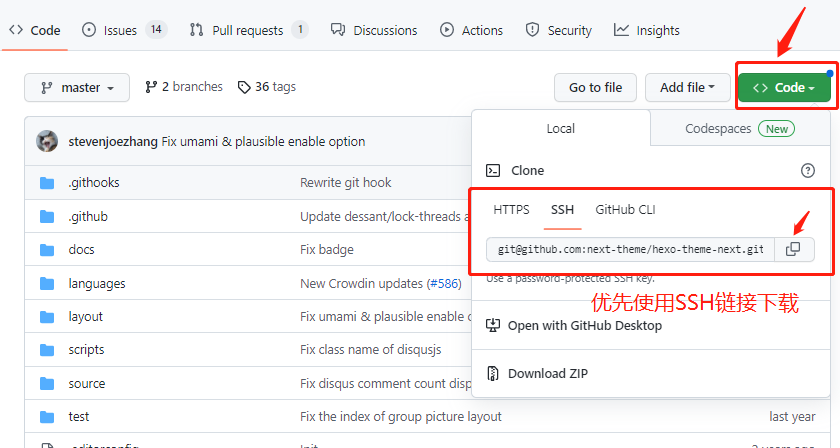Toggle the green Code dropdown button
The height and width of the screenshot is (448, 840).
coord(783,88)
